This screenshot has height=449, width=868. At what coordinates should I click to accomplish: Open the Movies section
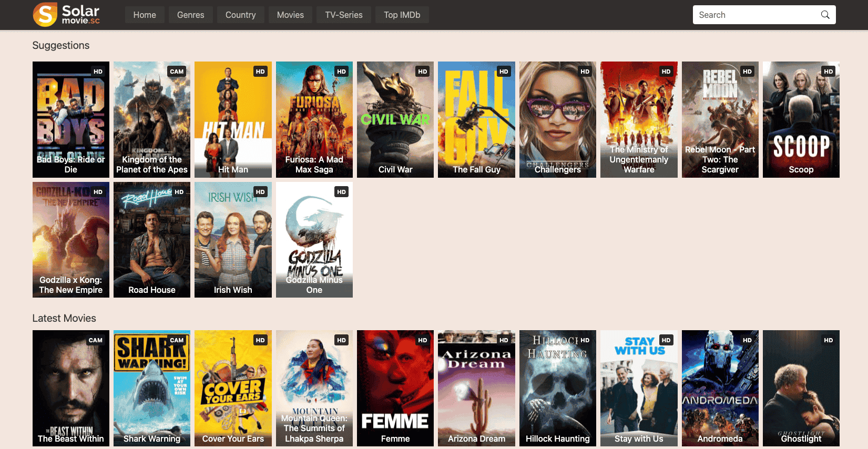[x=290, y=15]
